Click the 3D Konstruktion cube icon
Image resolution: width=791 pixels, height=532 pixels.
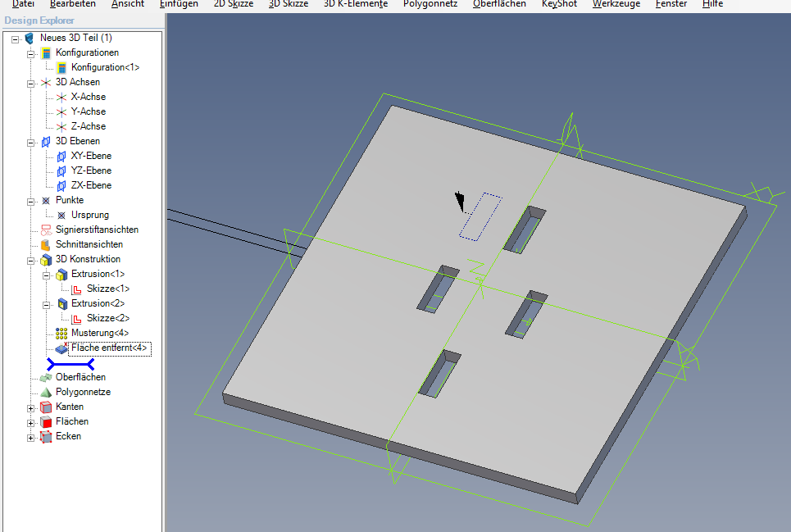46,259
